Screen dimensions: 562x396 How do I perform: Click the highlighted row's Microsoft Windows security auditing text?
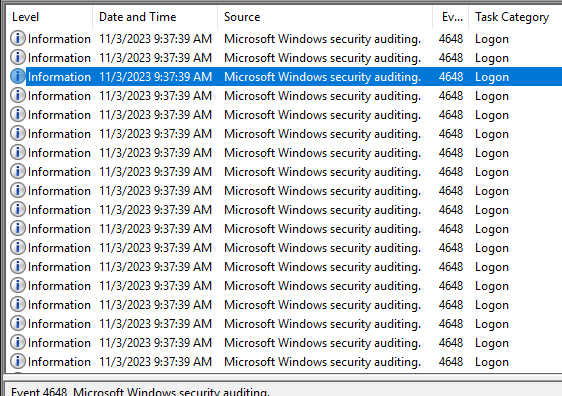(x=323, y=77)
